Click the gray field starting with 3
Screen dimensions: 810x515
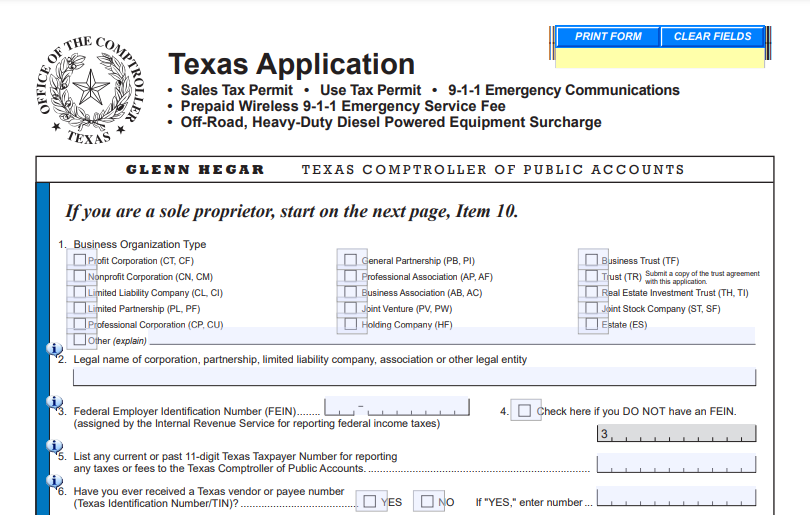[676, 433]
